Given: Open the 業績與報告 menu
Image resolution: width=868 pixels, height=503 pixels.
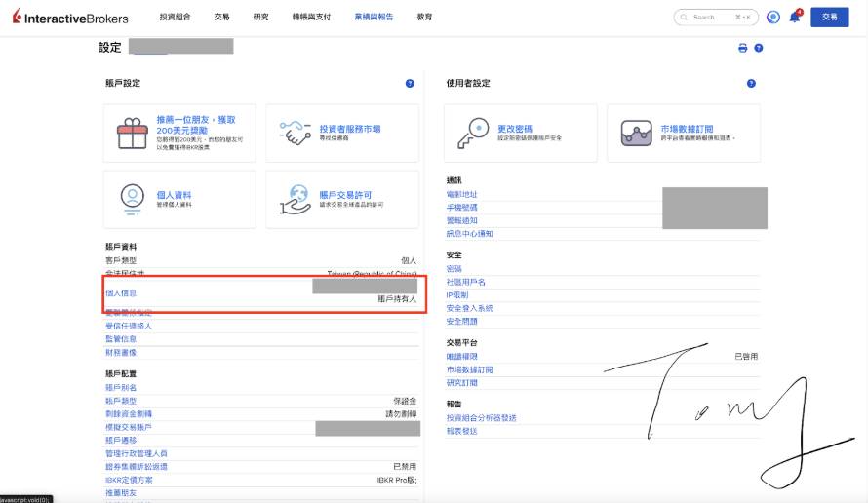Looking at the screenshot, I should click(374, 18).
